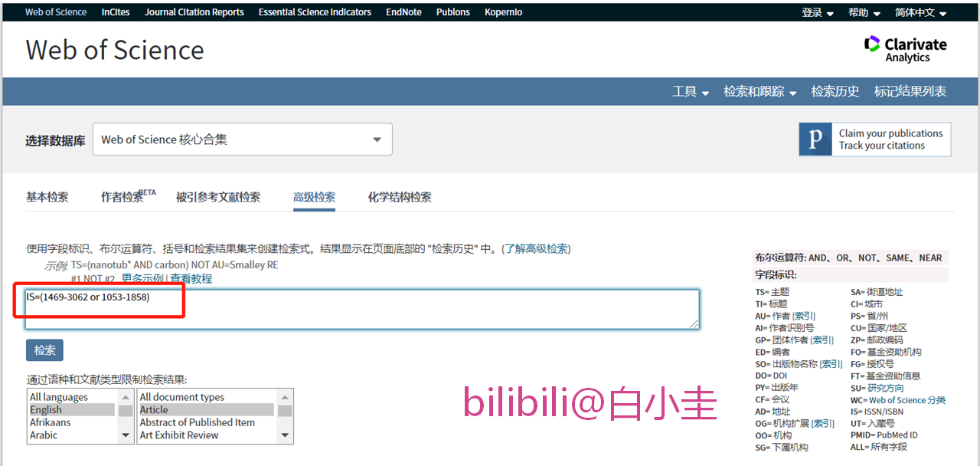
Task: Expand the 帮助 dropdown
Action: coord(864,13)
